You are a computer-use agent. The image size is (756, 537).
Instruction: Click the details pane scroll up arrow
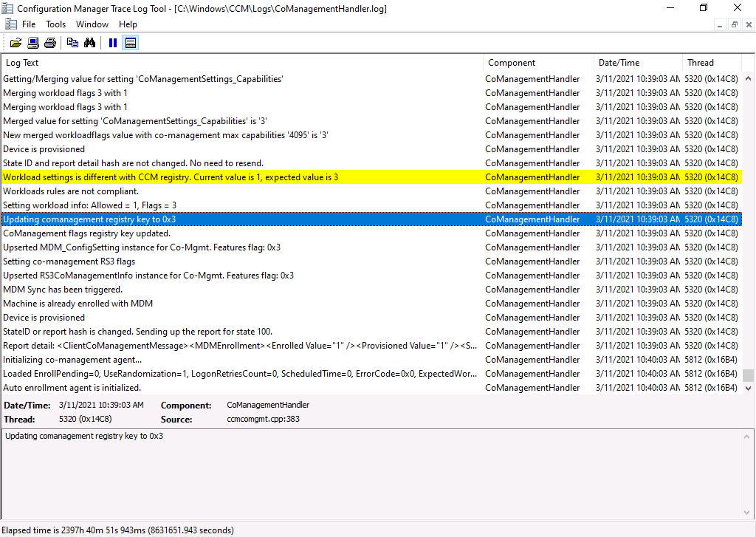[748, 437]
